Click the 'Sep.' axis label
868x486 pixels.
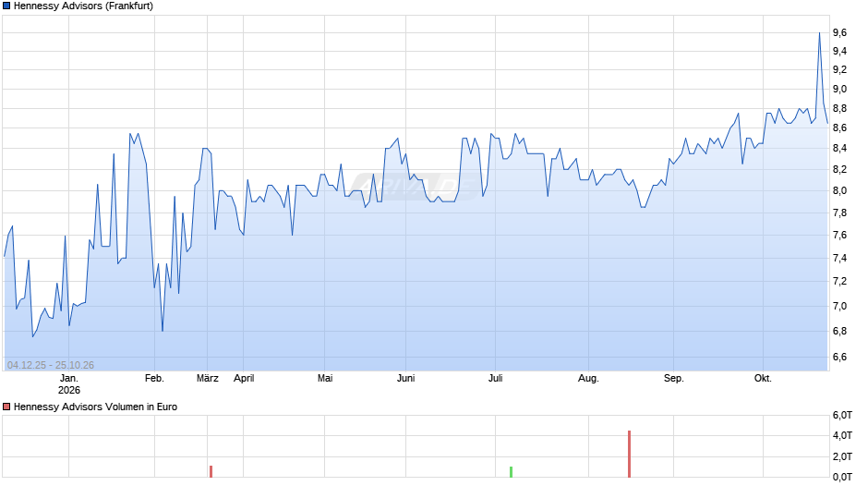674,379
